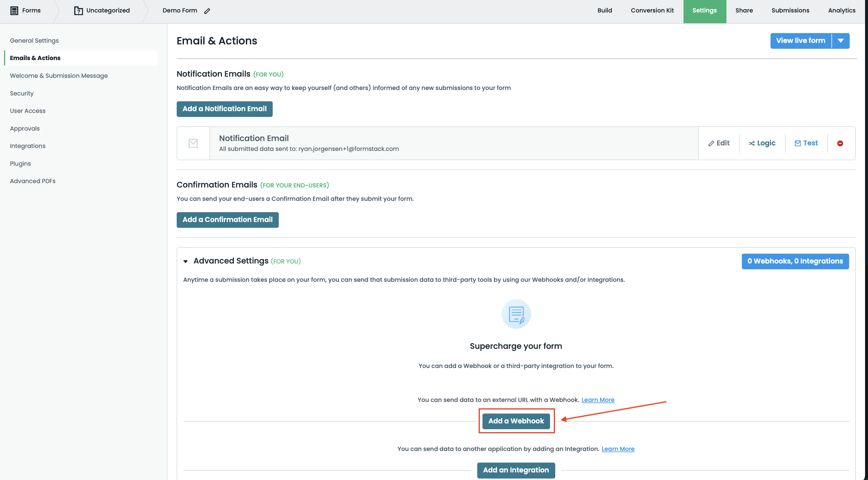Open Logic for the Notification Email
The height and width of the screenshot is (480, 868).
point(762,143)
